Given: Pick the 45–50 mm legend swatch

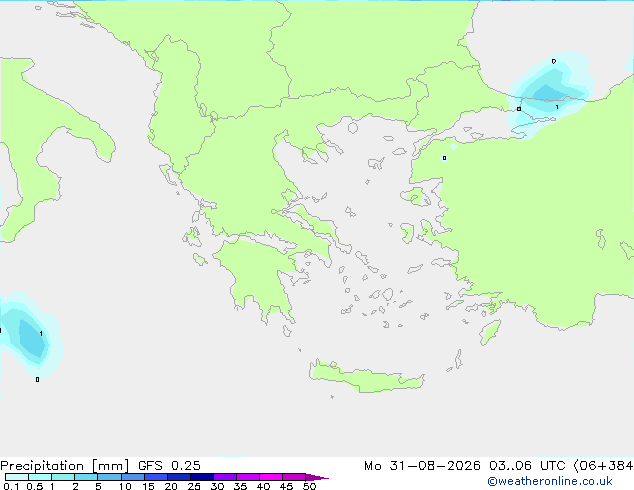Looking at the screenshot, I should [294, 477].
